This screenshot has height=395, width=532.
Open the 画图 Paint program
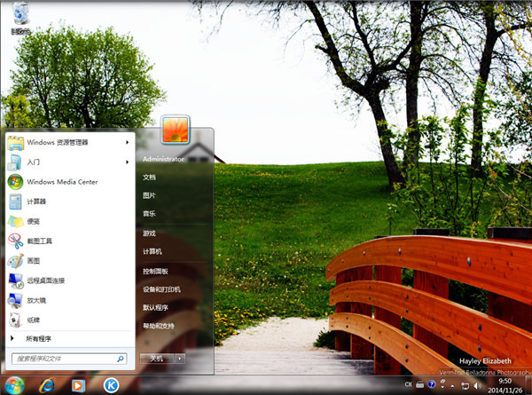33,261
